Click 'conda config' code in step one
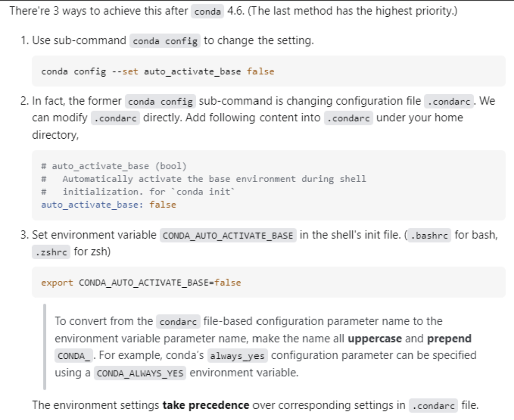This screenshot has height=420, width=514. tap(165, 41)
